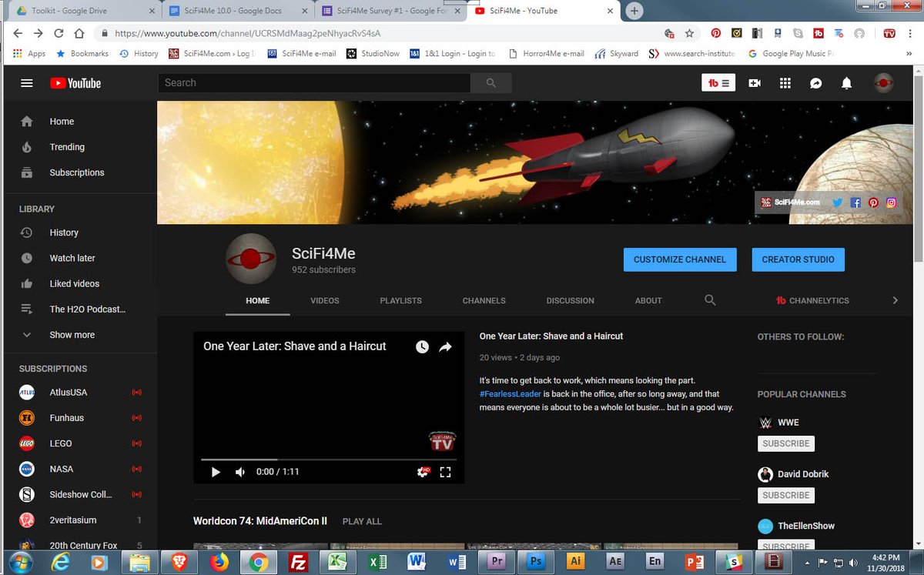924x575 pixels.
Task: Switch to the Discussion tab
Action: (570, 300)
